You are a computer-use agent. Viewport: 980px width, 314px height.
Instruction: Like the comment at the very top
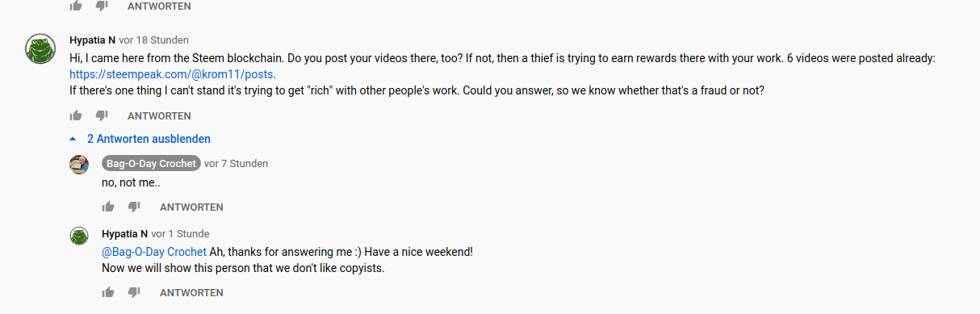point(76,5)
